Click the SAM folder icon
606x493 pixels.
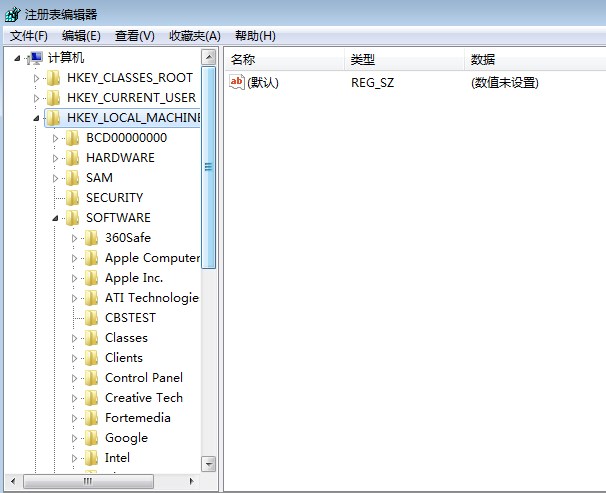click(73, 178)
